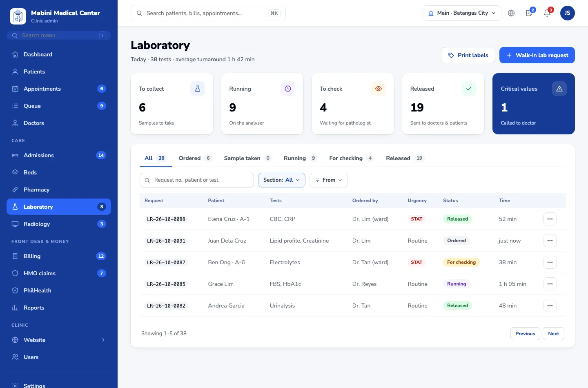Switch to the Running tab
Image resolution: width=588 pixels, height=388 pixels.
(300, 158)
